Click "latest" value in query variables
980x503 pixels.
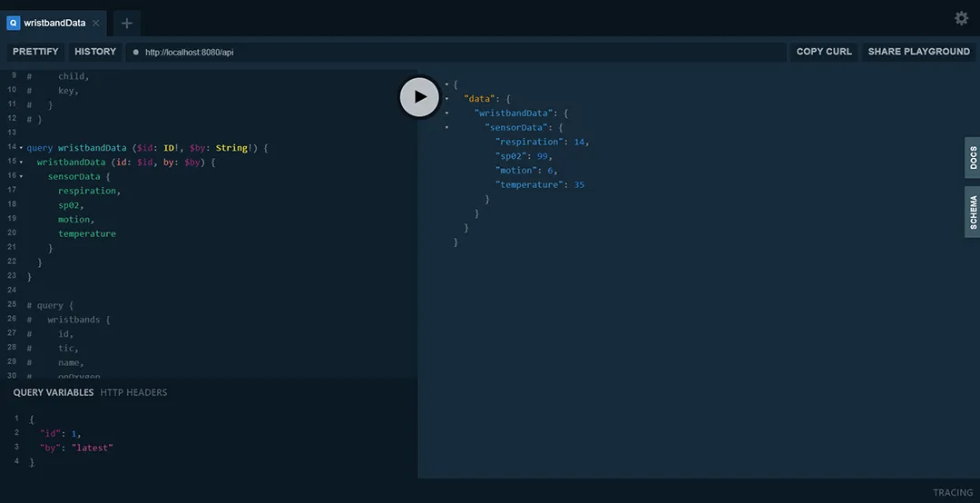click(93, 448)
